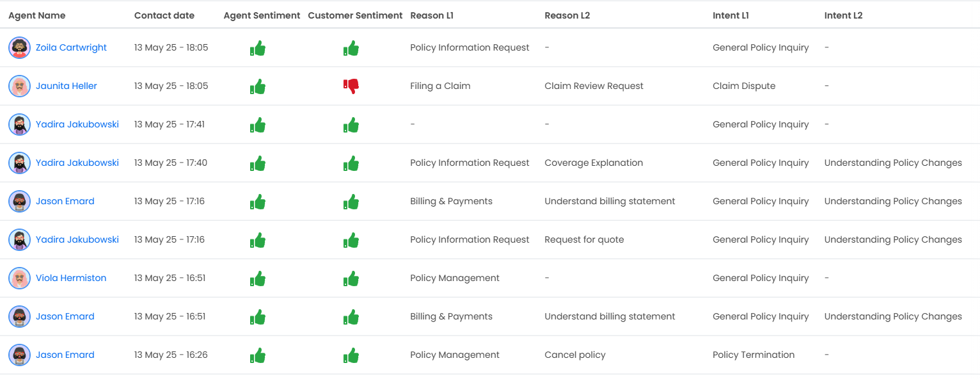Sort by the Agent Name column header
The width and height of the screenshot is (980, 379).
point(37,15)
